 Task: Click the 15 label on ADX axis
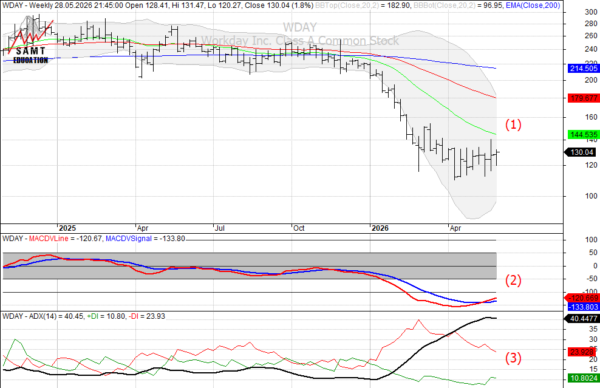[593, 369]
